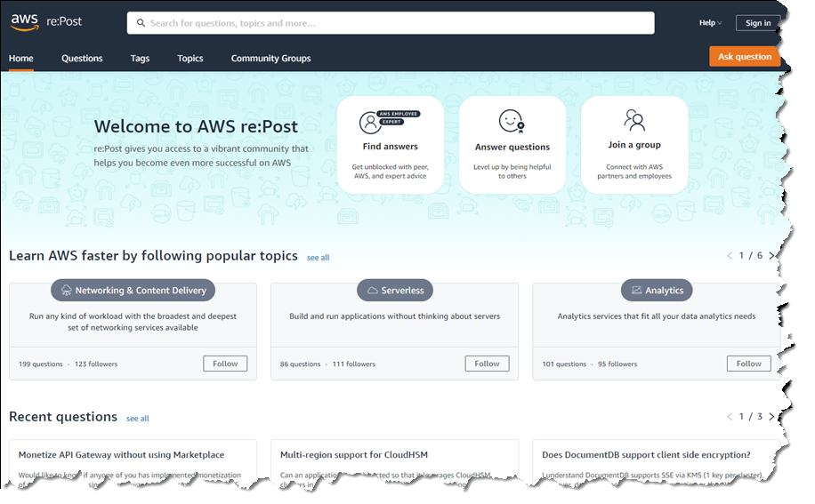Open the Topics tab

pos(190,58)
